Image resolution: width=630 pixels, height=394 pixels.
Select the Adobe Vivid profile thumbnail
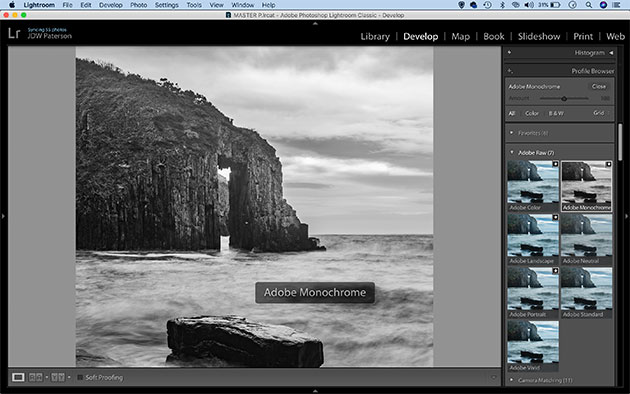click(x=533, y=346)
